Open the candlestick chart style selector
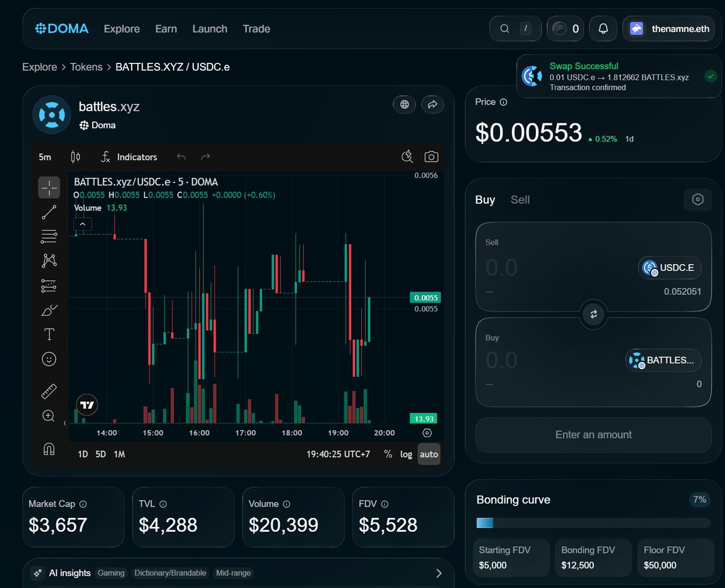The height and width of the screenshot is (588, 725). (76, 157)
